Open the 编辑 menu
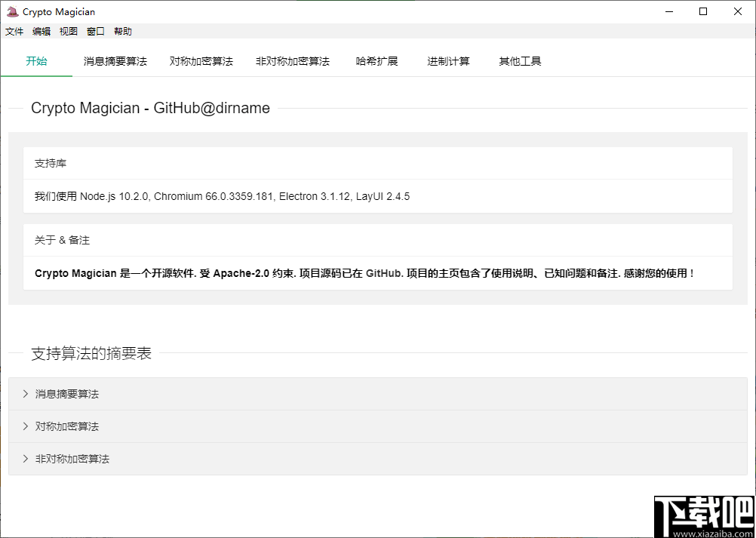This screenshot has width=756, height=538. tap(41, 31)
